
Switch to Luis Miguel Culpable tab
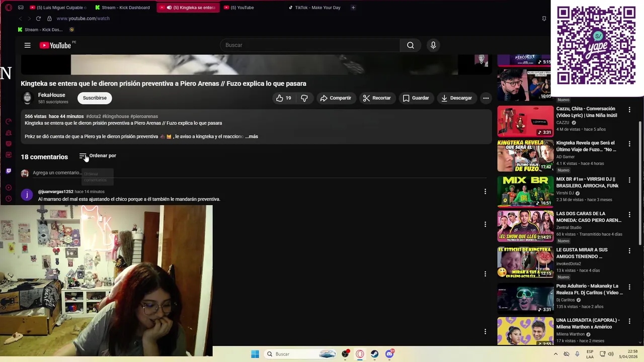point(58,8)
